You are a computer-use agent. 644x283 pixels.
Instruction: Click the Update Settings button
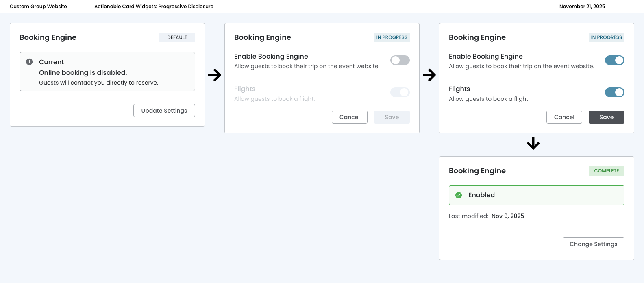164,111
